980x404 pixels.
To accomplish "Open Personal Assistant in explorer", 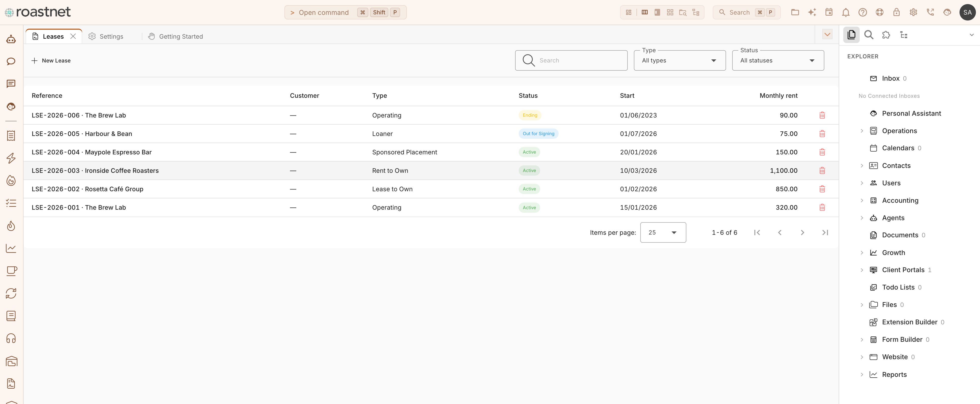I will coord(911,113).
